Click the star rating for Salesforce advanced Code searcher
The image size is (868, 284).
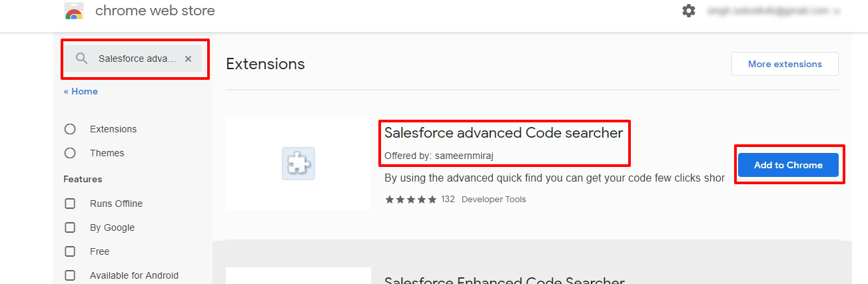410,200
